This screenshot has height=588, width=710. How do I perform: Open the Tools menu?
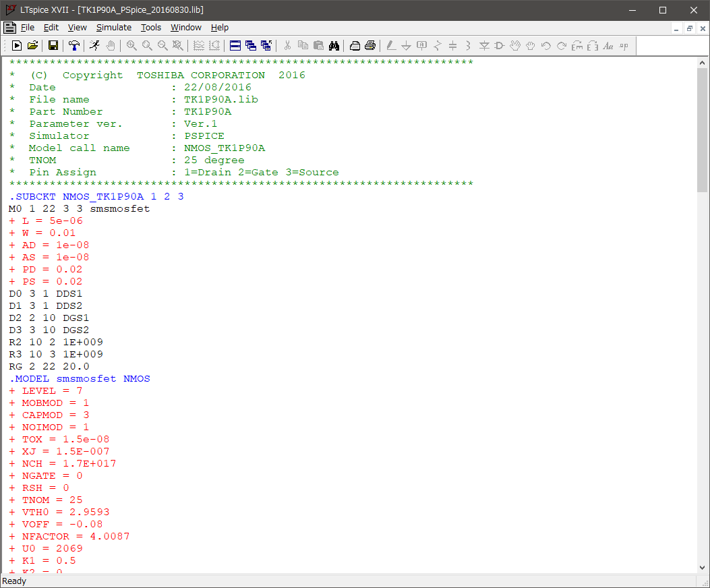[151, 28]
